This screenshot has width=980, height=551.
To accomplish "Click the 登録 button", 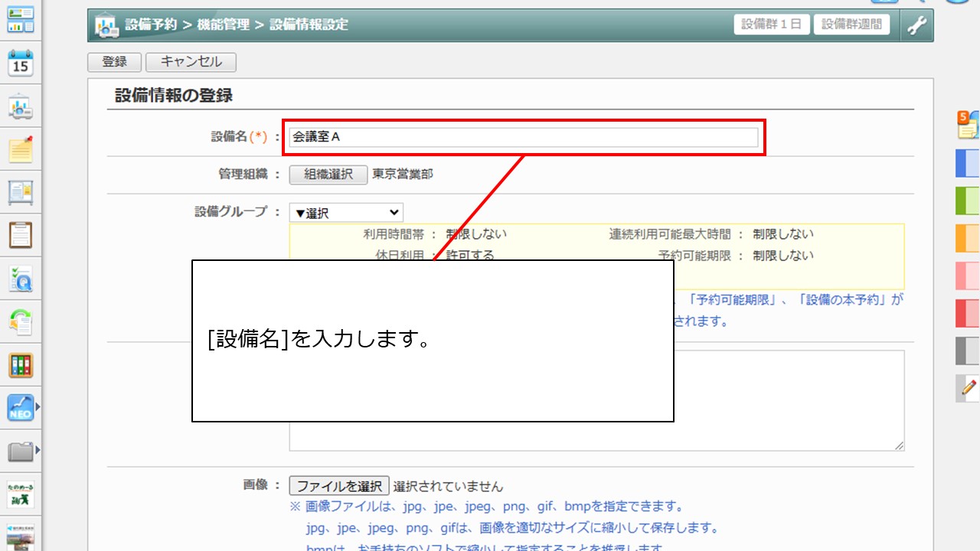I will click(x=115, y=62).
